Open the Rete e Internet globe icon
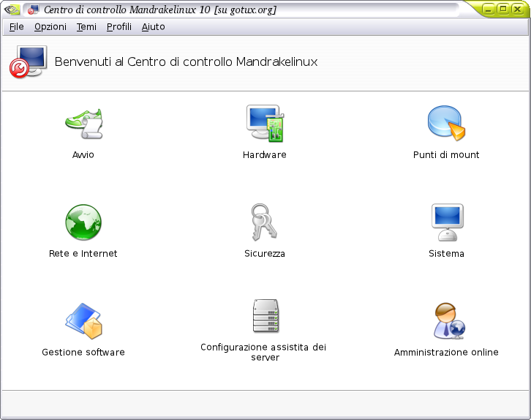Viewport: 531px width, 420px height. pos(83,222)
